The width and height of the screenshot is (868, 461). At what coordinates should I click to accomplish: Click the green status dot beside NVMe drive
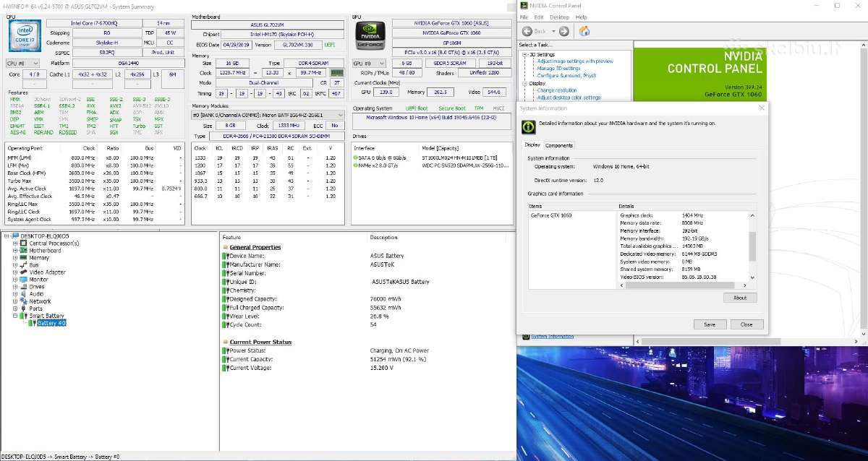point(356,164)
